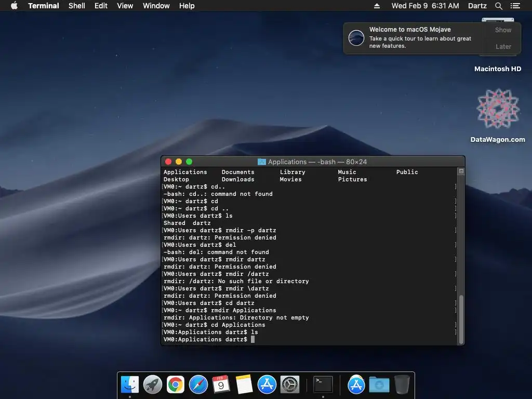The width and height of the screenshot is (532, 399).
Task: Open Notes from the Dock
Action: [244, 384]
